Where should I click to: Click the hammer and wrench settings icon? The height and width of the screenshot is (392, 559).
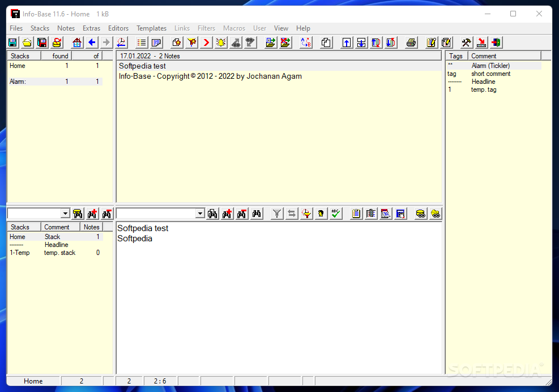click(x=466, y=43)
